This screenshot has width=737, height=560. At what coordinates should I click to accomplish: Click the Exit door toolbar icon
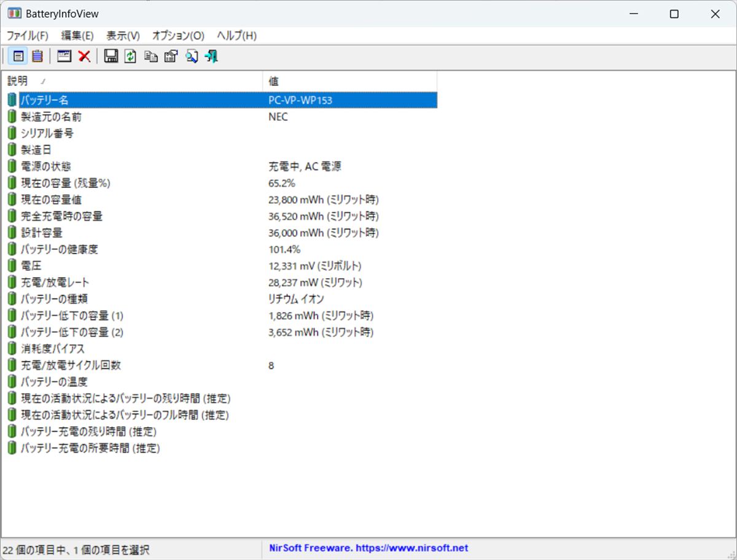point(211,56)
